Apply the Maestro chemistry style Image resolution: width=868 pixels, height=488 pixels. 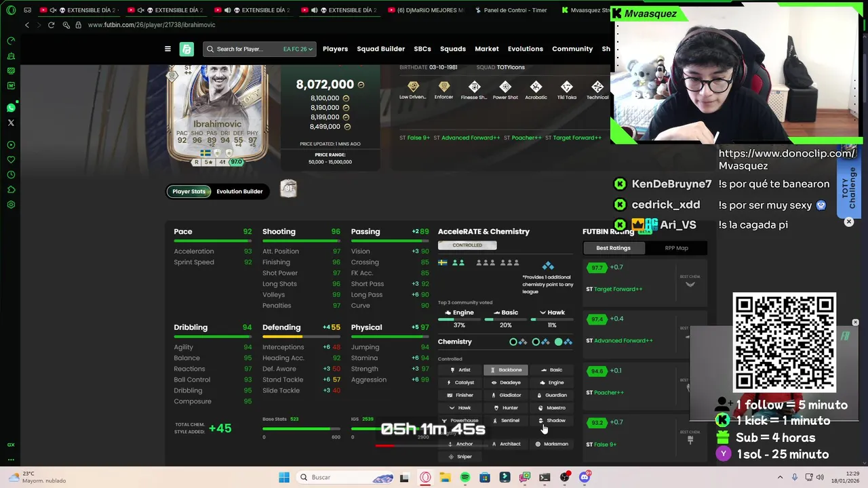coord(551,408)
